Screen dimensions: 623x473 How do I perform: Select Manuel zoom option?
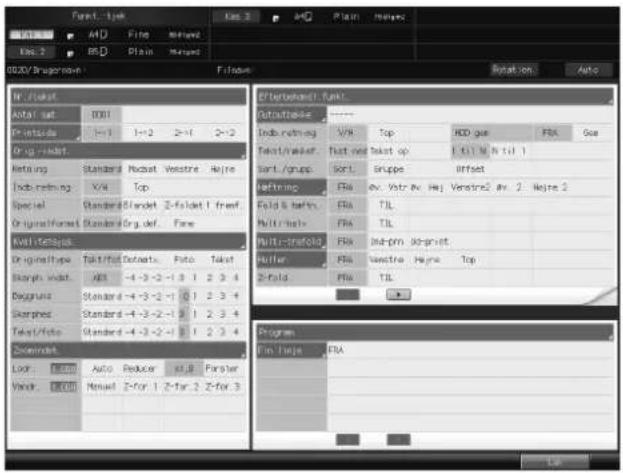point(101,387)
